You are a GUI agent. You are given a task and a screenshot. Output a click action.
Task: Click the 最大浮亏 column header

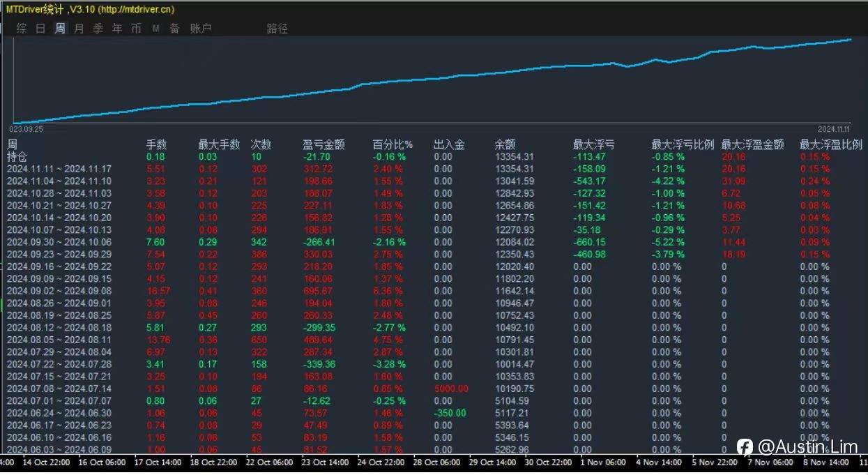(x=593, y=144)
